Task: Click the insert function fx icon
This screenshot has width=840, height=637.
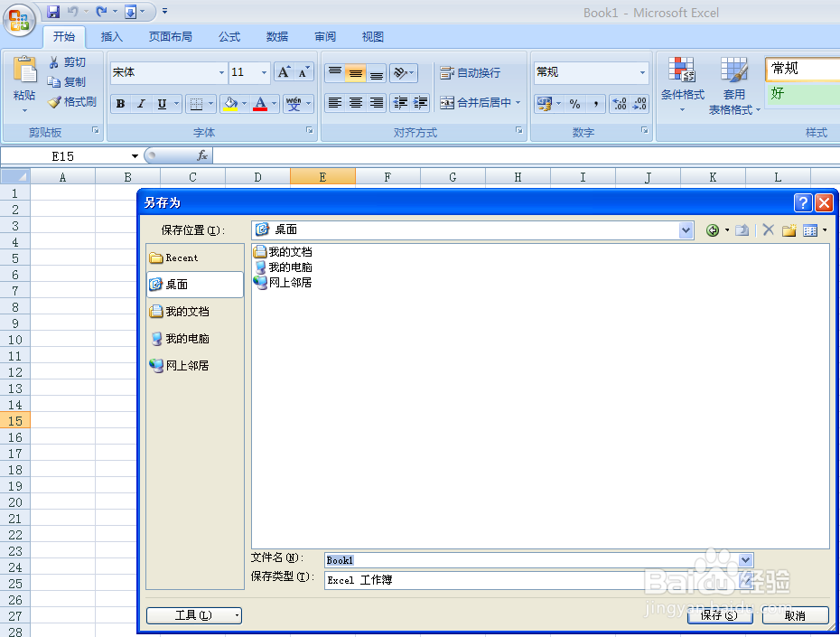Action: 202,155
